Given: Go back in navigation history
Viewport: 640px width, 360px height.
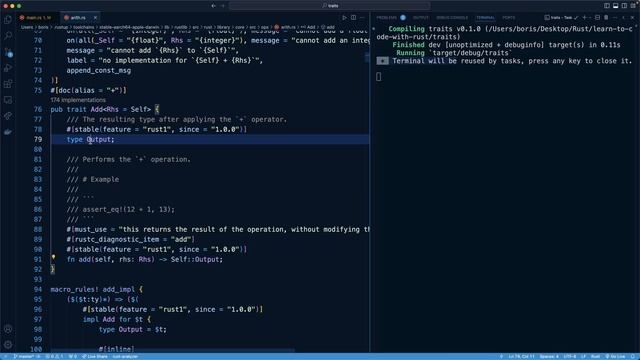Looking at the screenshot, I should coord(213,6).
